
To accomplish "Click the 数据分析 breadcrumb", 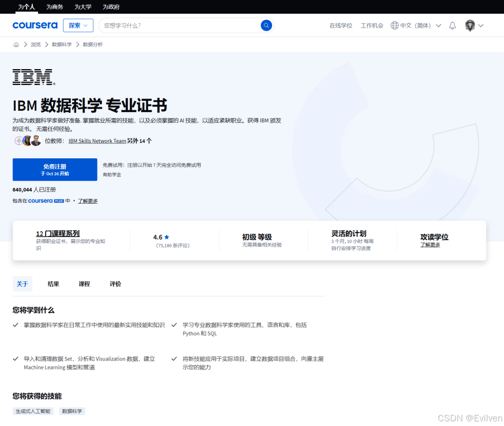I will [x=92, y=44].
